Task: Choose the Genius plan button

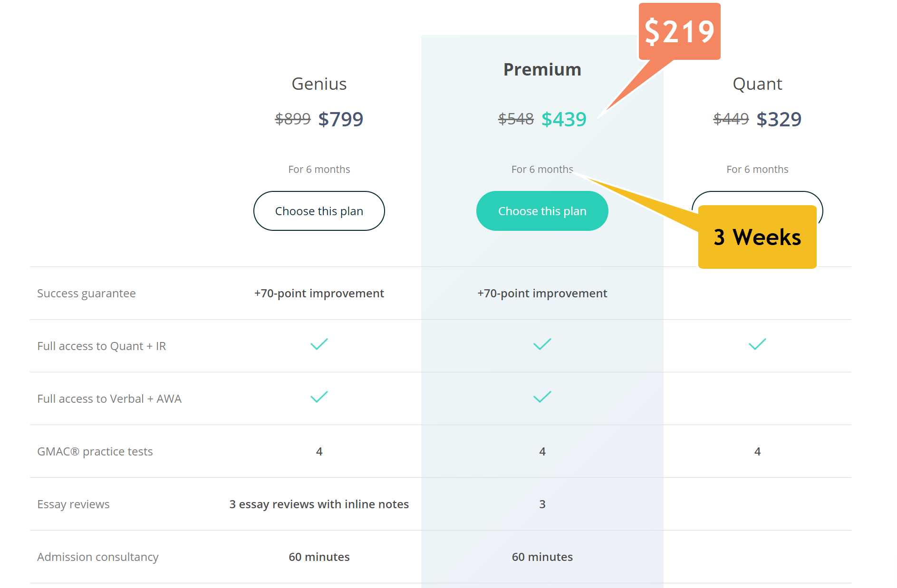Action: click(319, 211)
